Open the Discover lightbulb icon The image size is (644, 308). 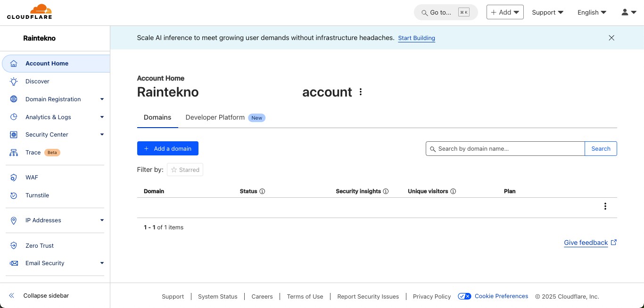click(x=14, y=81)
